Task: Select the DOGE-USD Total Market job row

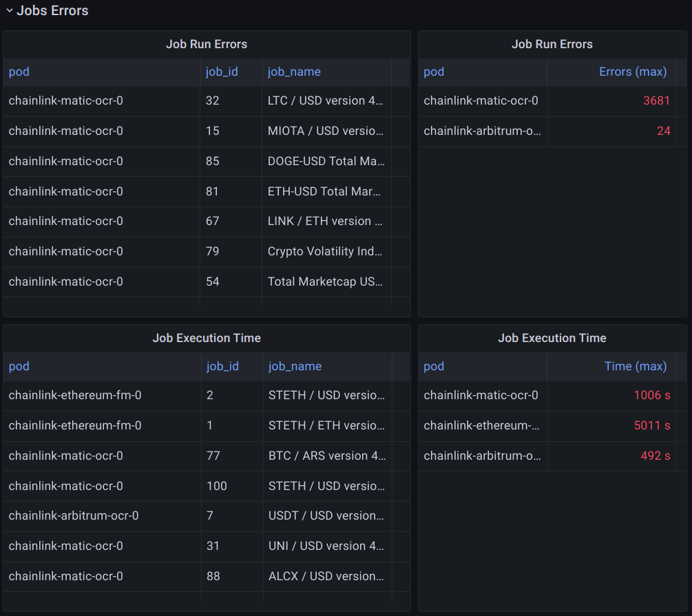Action: tap(326, 161)
